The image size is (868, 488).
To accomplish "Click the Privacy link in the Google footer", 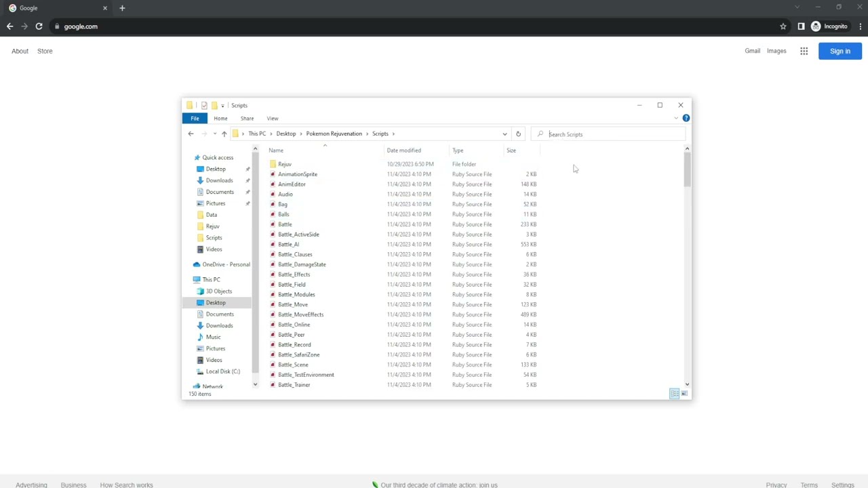I will point(776,485).
